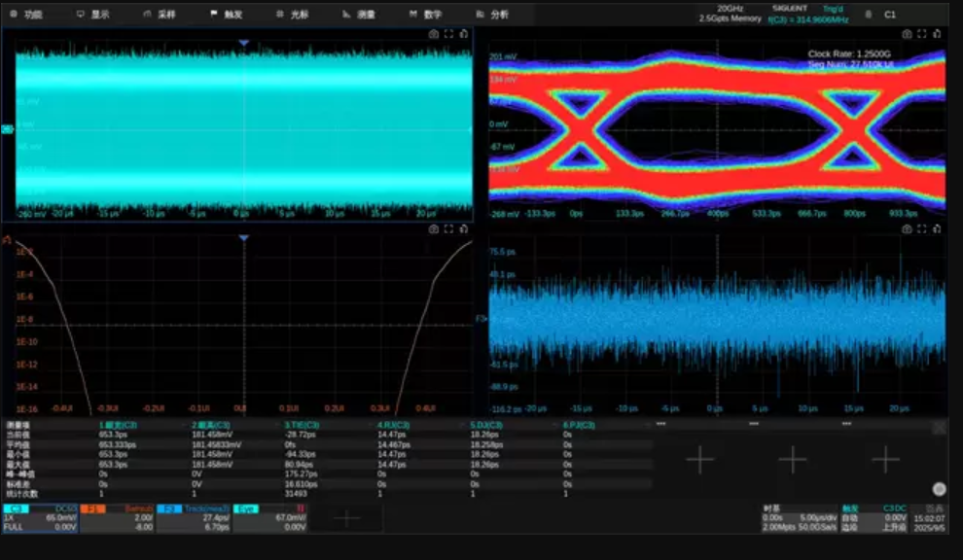Maximize the C3 waveform window
963x560 pixels.
pos(448,34)
